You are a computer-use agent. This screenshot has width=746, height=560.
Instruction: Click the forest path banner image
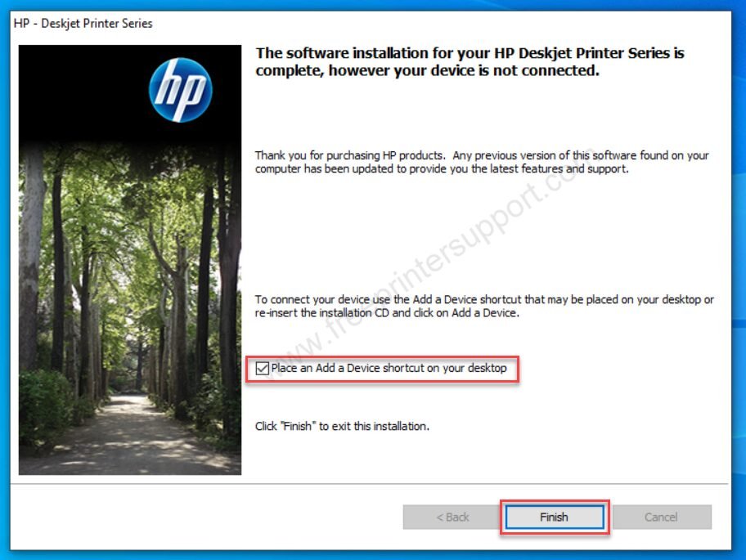click(130, 259)
